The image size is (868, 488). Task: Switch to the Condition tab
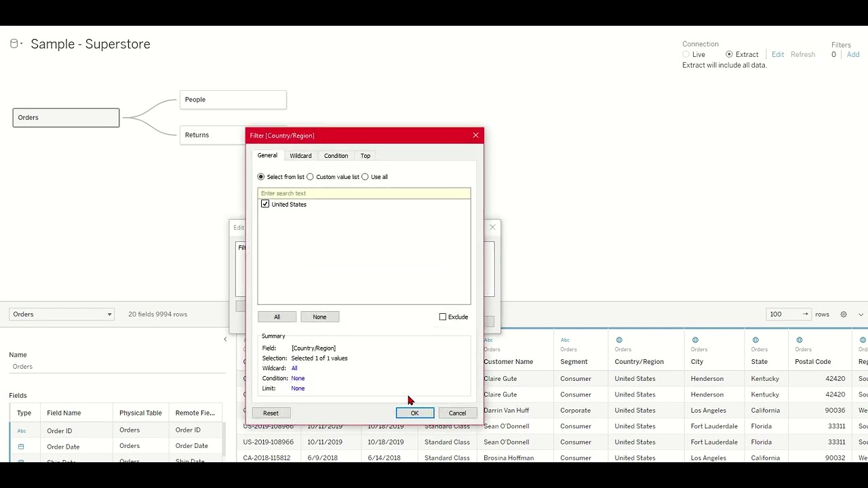[336, 156]
